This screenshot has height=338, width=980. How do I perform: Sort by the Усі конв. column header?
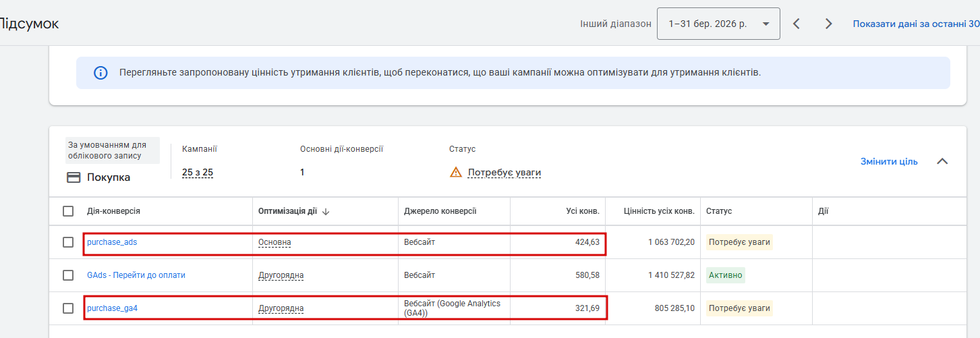point(582,211)
